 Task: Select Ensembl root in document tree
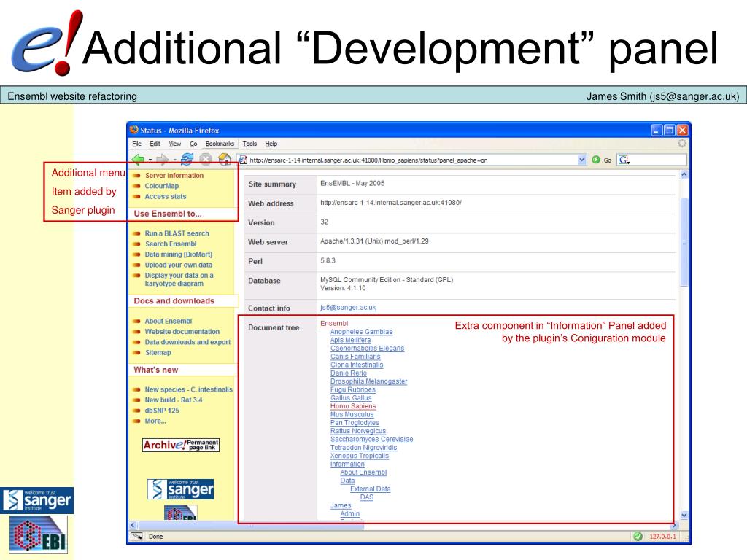(334, 323)
